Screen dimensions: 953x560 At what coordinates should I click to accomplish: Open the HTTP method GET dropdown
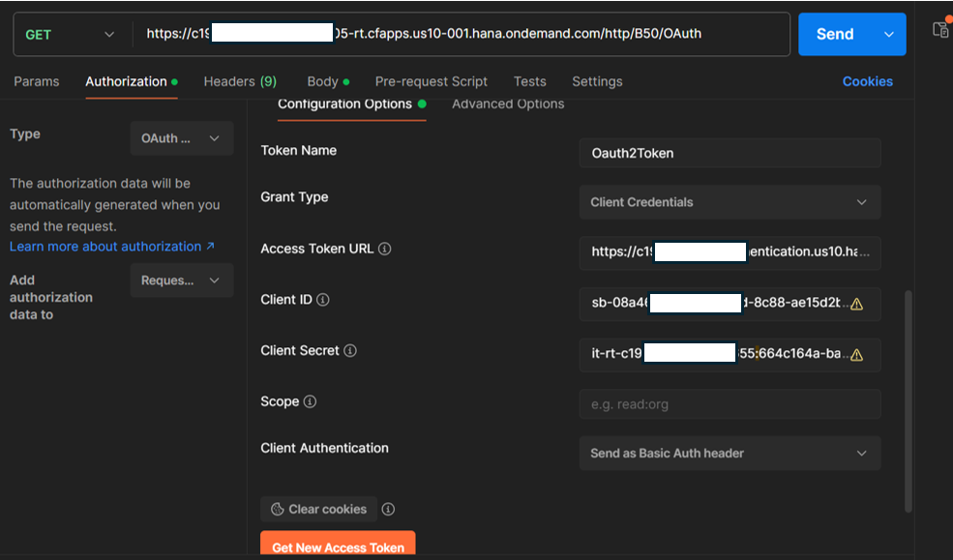(70, 35)
